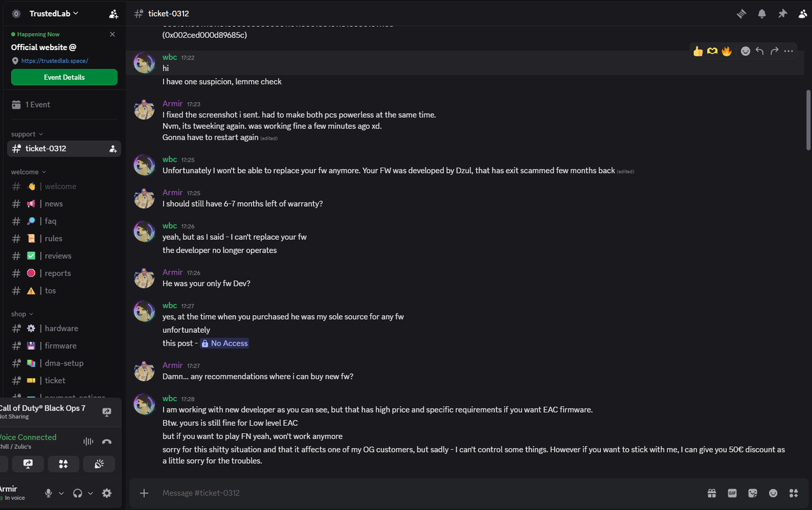Disconnect from voice with the hang-up icon
The height and width of the screenshot is (510, 812).
pyautogui.click(x=107, y=441)
